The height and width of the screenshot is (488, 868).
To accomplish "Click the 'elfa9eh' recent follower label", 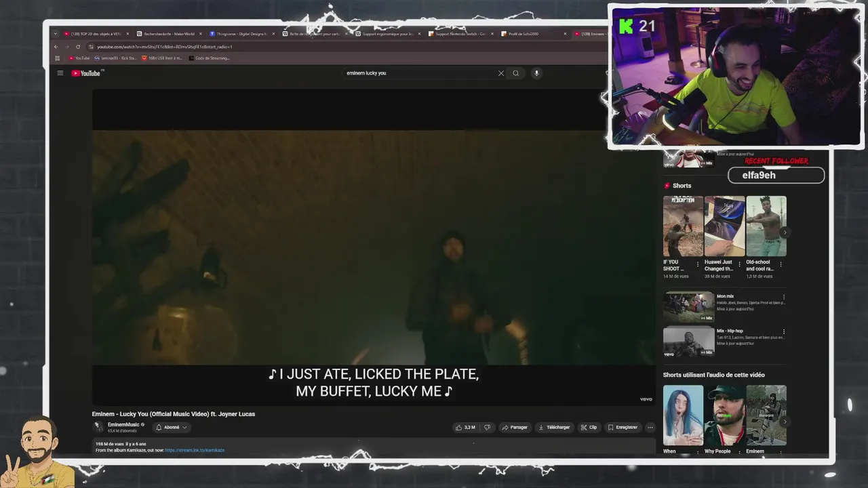I will pyautogui.click(x=759, y=175).
